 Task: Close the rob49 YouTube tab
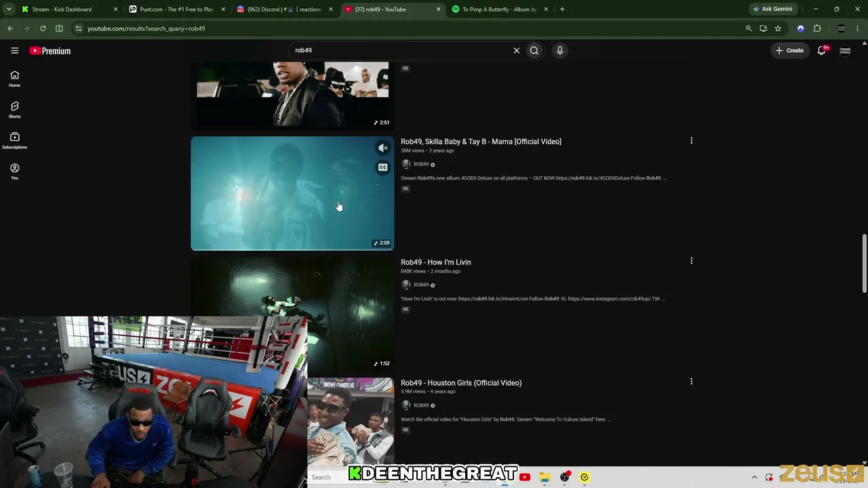438,9
